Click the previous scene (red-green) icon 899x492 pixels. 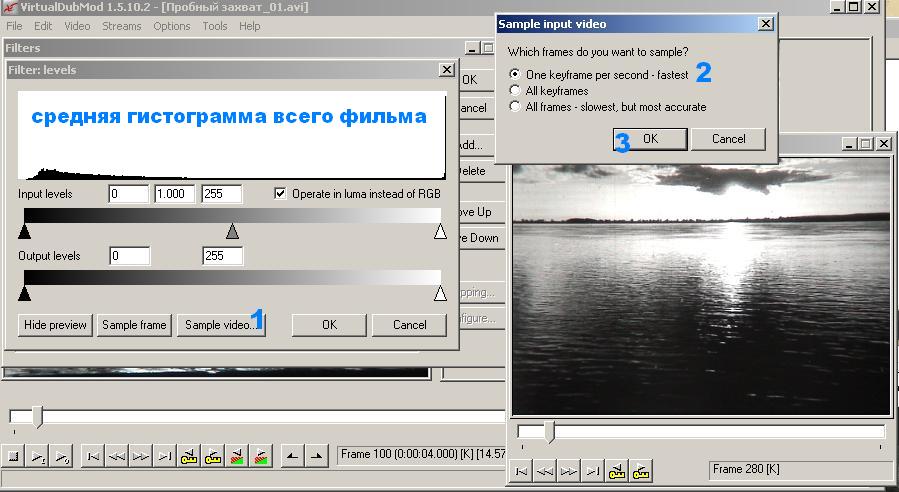(236, 456)
